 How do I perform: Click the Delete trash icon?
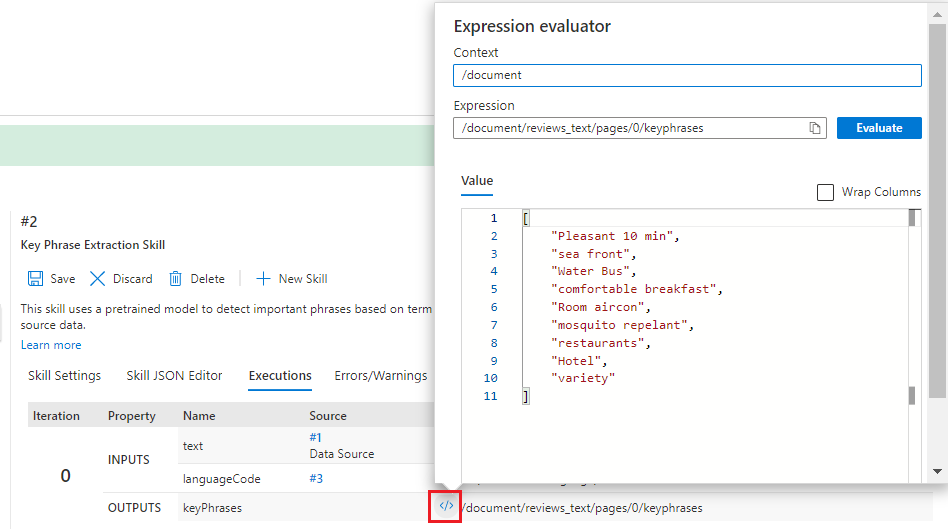176,279
